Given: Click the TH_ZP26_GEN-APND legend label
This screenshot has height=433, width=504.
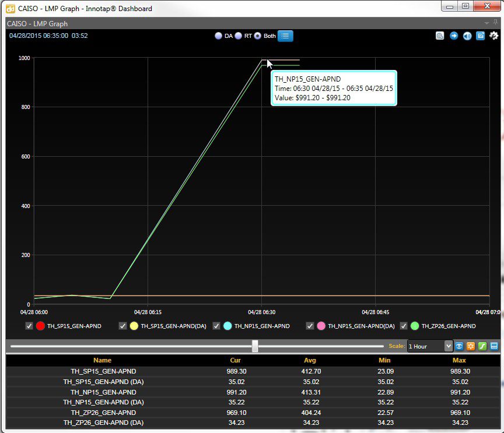Looking at the screenshot, I should coord(449,326).
